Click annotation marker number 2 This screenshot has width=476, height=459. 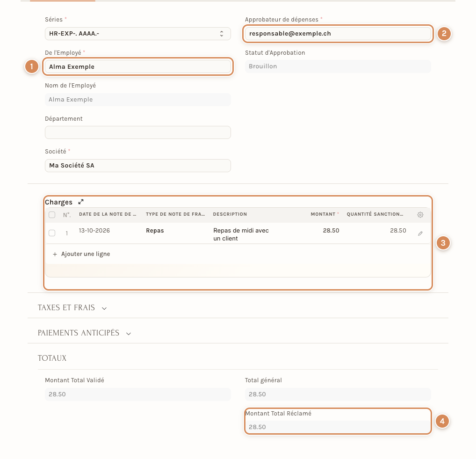click(x=444, y=33)
